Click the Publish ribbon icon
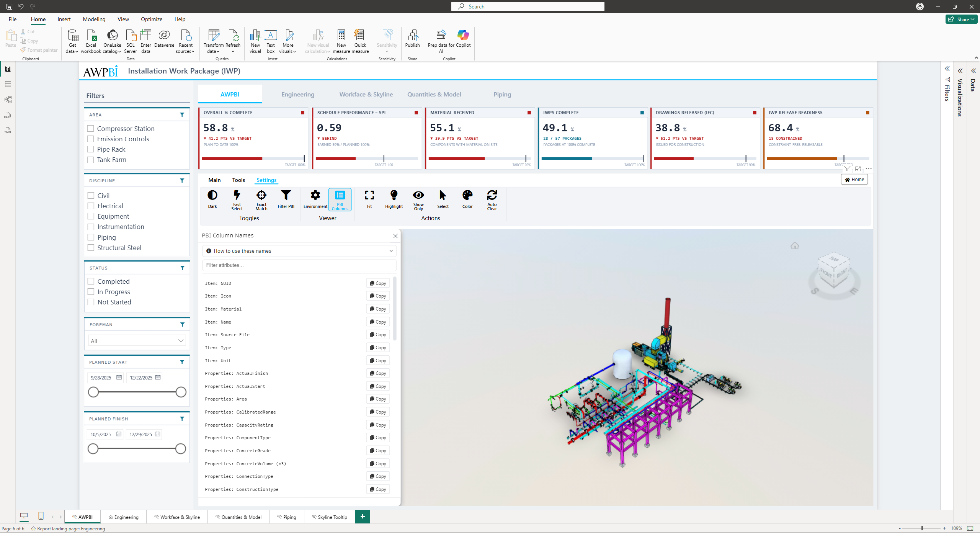 coord(413,38)
